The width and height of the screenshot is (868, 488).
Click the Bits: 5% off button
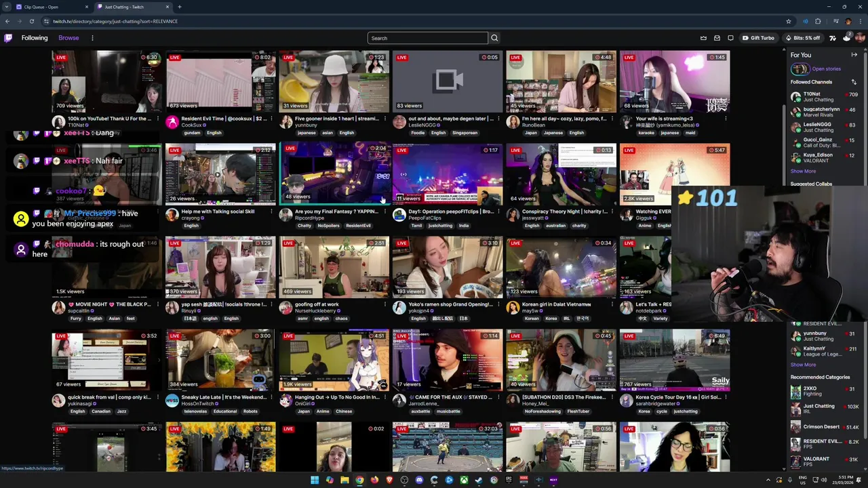(802, 38)
